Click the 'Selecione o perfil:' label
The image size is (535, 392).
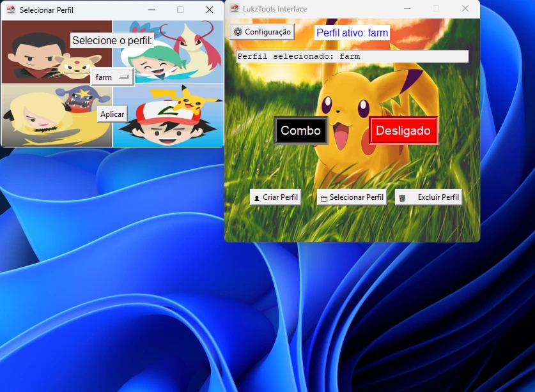coord(112,41)
